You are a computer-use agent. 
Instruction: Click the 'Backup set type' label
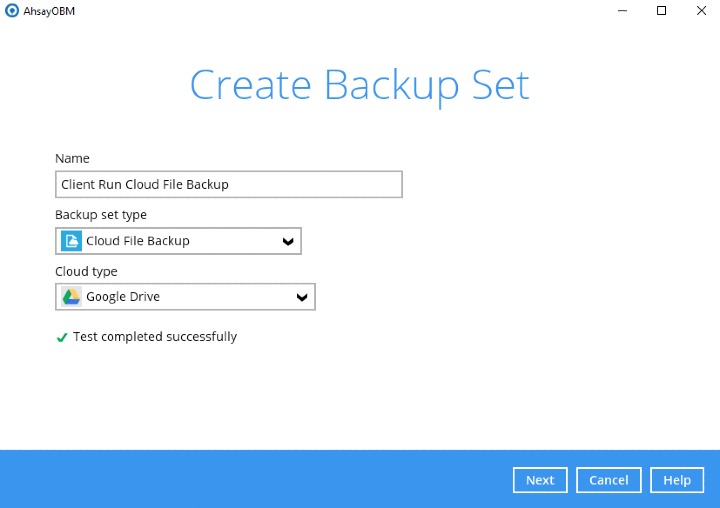click(101, 215)
